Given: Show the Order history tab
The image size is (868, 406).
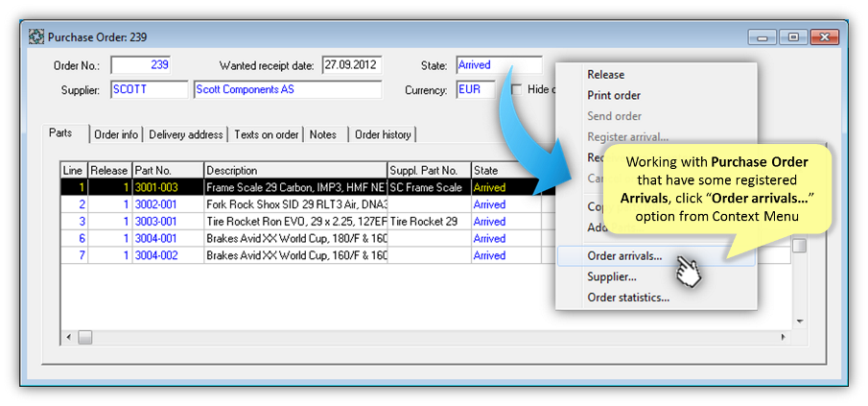Looking at the screenshot, I should pos(383,135).
